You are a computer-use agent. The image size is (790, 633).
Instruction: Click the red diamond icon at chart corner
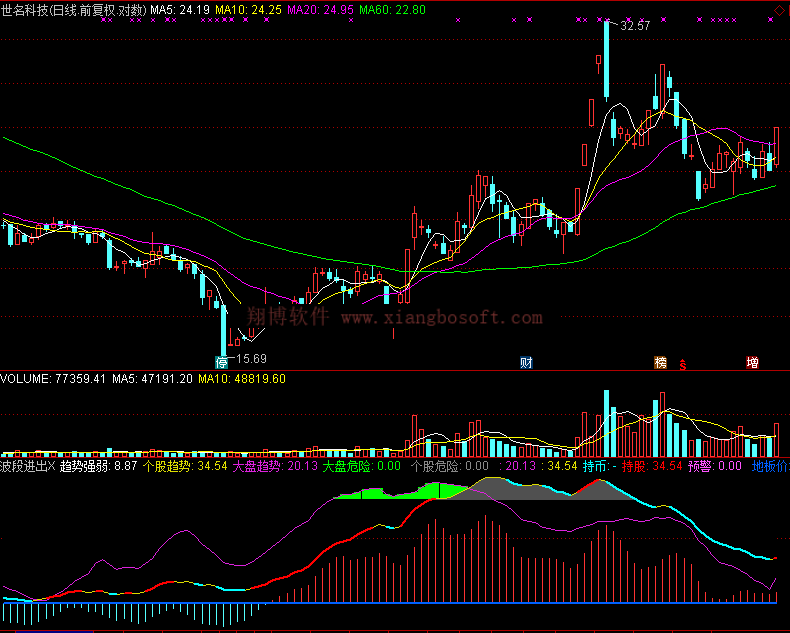tap(779, 11)
